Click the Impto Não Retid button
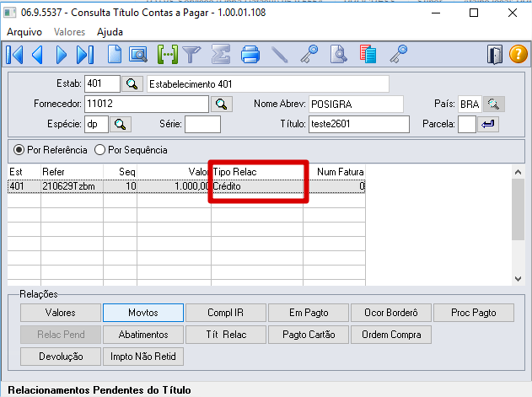Image resolution: width=532 pixels, height=397 pixels. [143, 357]
